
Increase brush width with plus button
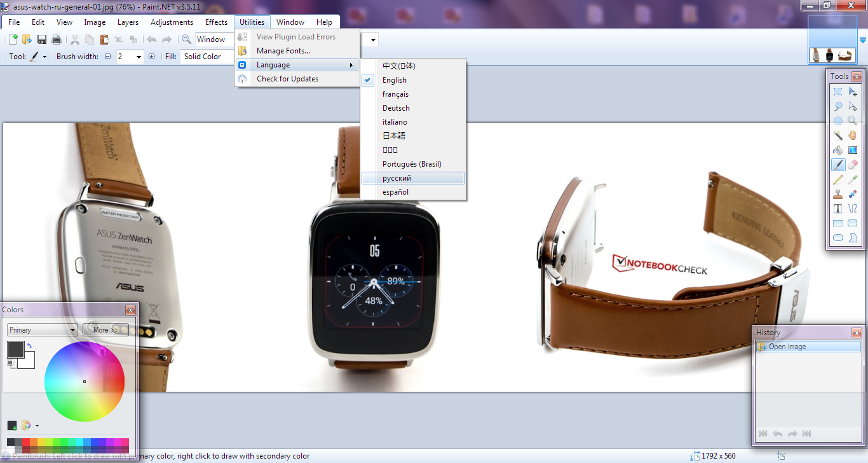click(151, 57)
